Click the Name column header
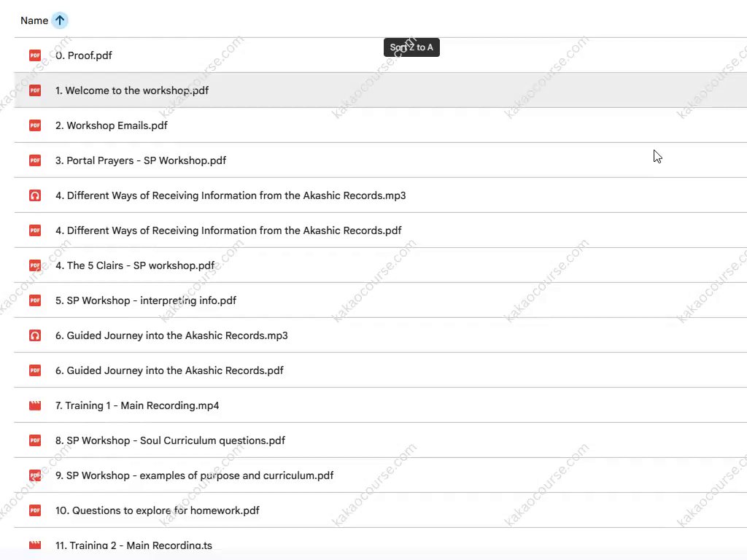Screen dimensions: 747x560 click(x=34, y=20)
